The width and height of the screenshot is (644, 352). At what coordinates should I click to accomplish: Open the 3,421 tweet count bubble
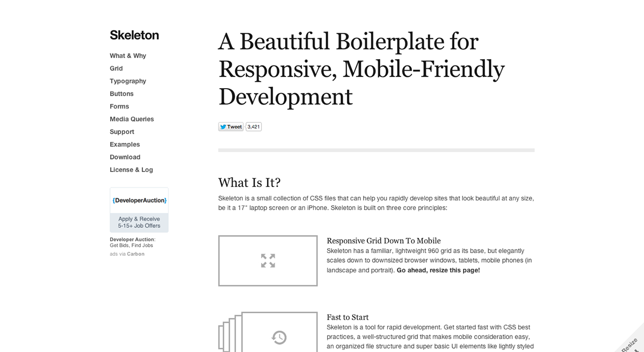pos(254,126)
